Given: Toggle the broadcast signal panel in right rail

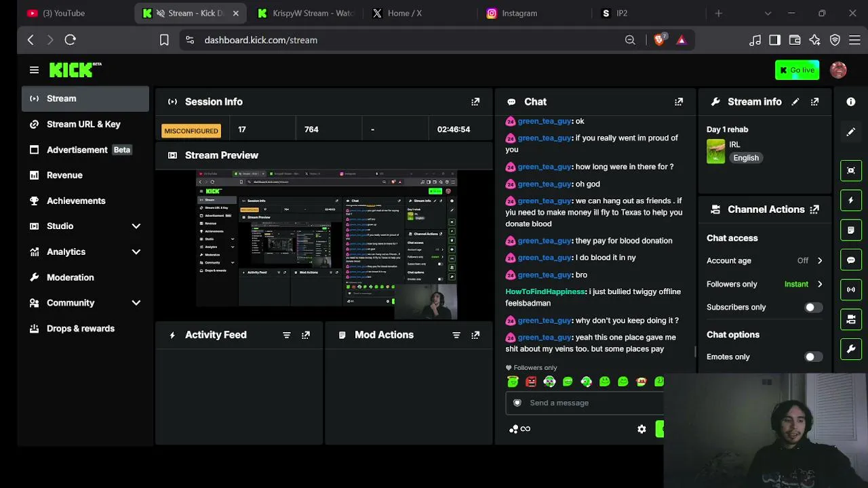Looking at the screenshot, I should (x=851, y=289).
